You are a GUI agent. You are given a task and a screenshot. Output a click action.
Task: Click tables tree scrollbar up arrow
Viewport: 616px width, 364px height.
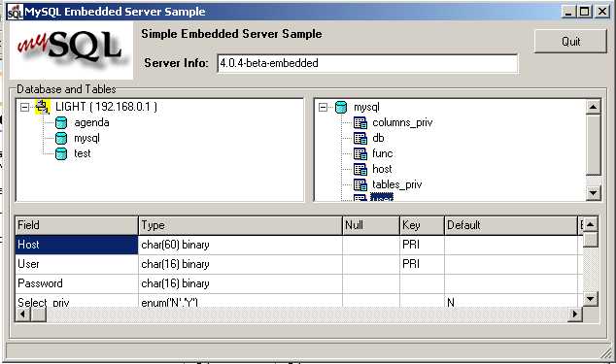(x=593, y=107)
